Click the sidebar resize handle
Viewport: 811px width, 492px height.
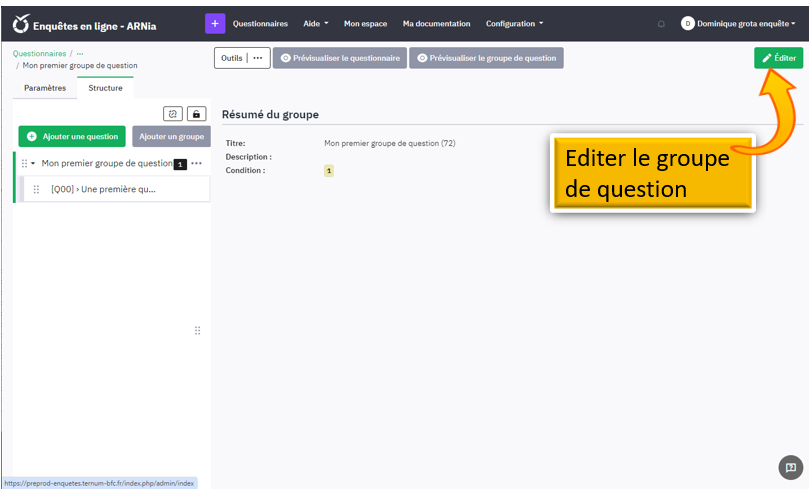[197, 331]
